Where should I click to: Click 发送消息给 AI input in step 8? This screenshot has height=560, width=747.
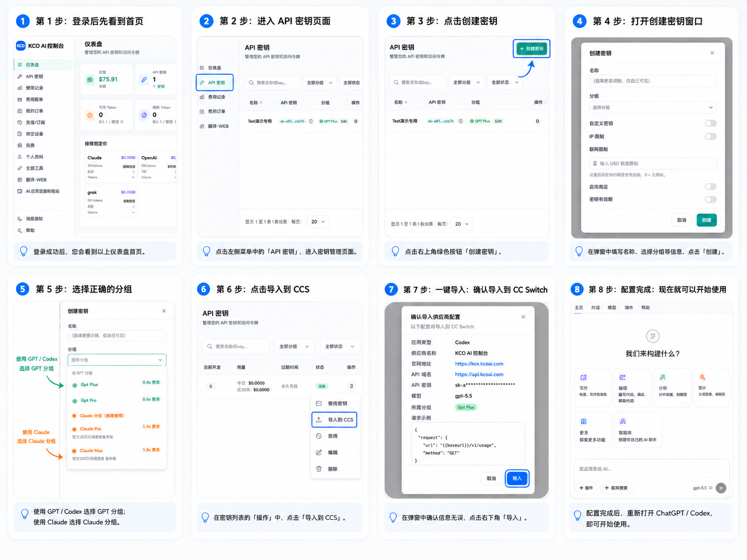[x=652, y=469]
